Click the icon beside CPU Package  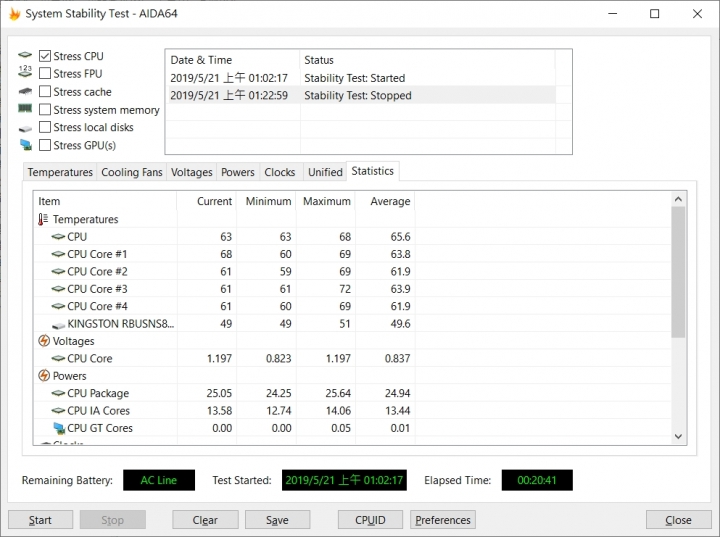coord(58,393)
